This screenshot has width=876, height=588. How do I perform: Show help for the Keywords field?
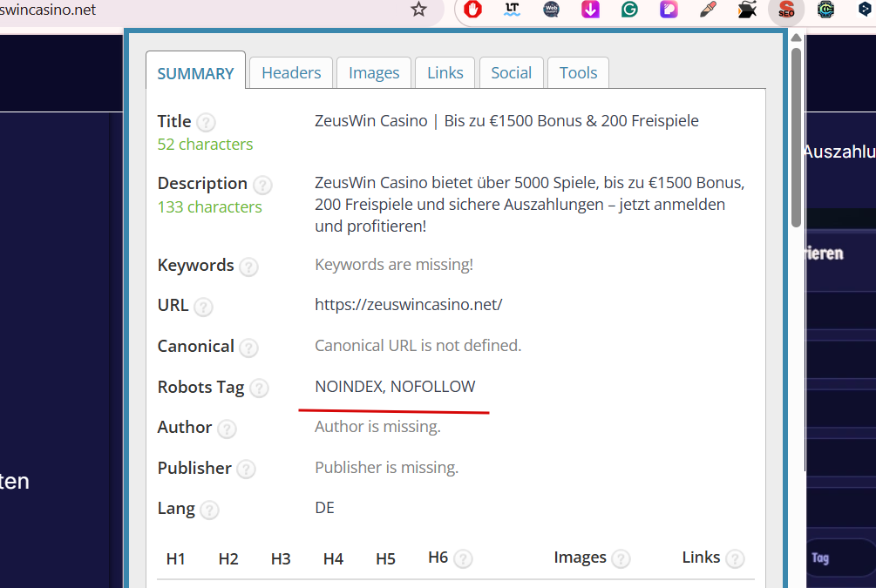pos(248,267)
